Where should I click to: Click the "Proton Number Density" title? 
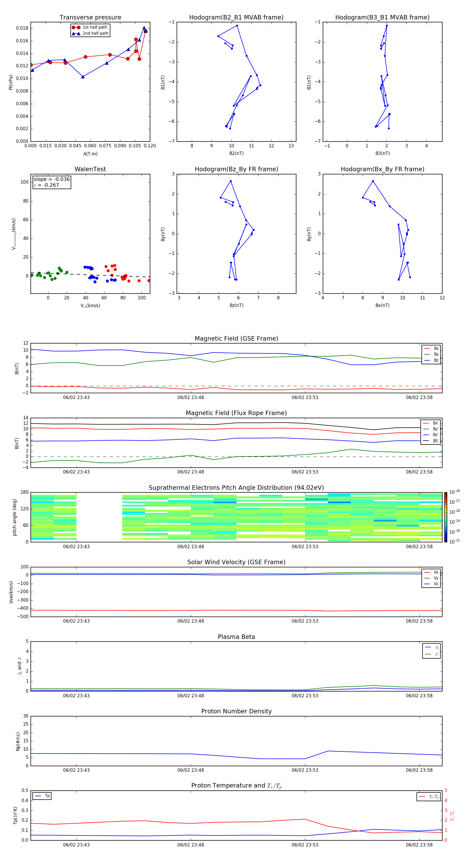[x=236, y=711]
